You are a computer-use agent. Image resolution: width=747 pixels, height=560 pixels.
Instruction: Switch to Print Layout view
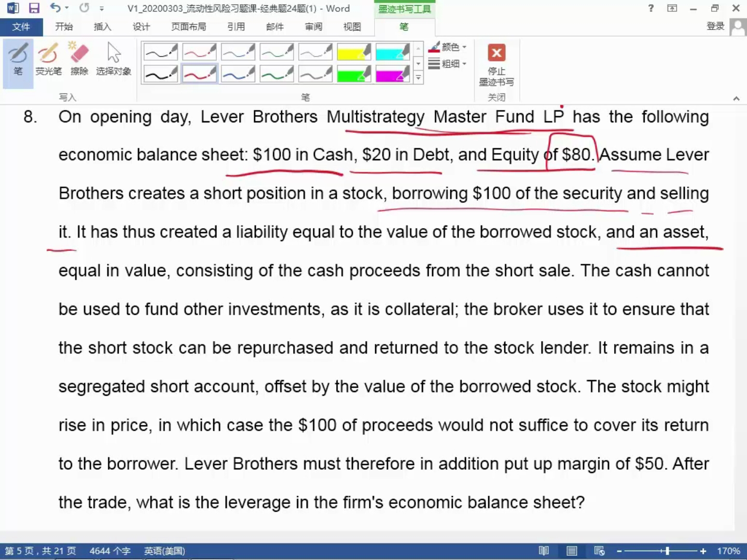pos(572,551)
